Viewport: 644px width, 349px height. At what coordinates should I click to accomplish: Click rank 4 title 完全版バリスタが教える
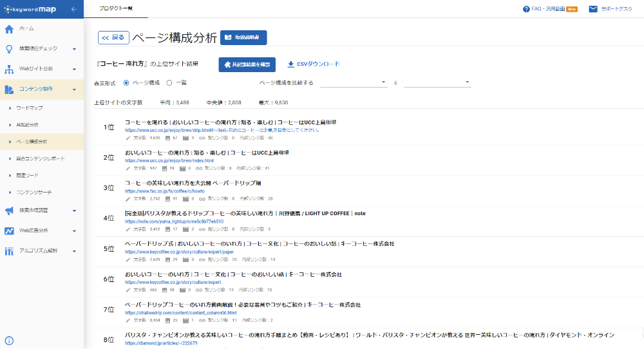coord(245,214)
